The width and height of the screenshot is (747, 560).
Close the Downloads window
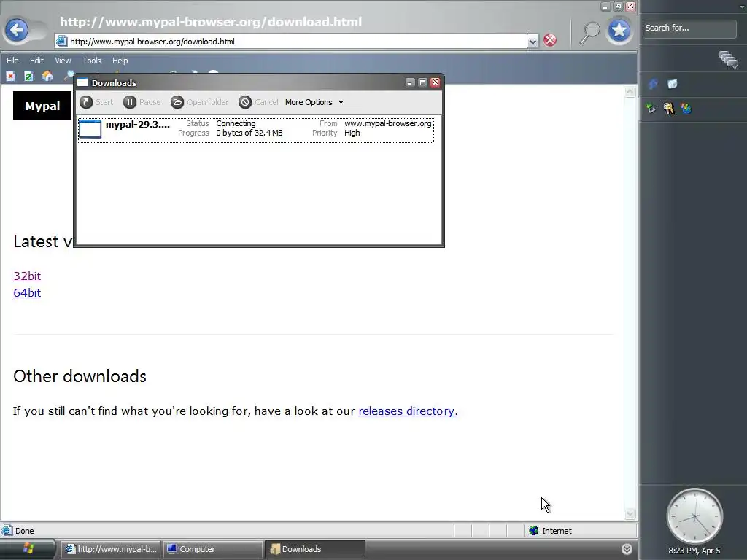tap(435, 82)
